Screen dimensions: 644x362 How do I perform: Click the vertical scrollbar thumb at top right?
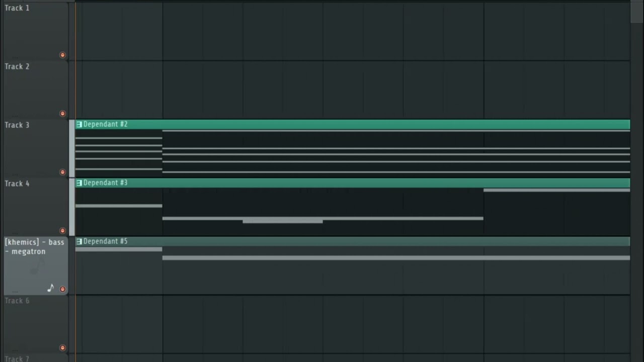point(636,12)
